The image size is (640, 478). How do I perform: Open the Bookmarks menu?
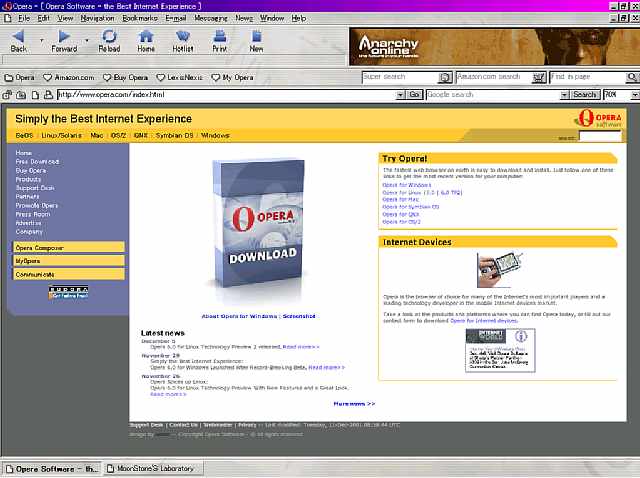[140, 18]
